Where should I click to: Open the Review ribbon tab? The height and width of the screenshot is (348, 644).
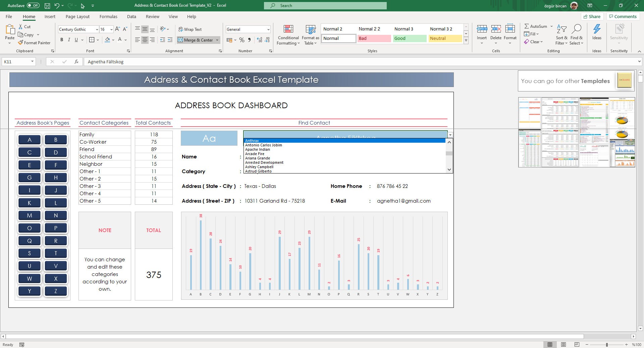pyautogui.click(x=152, y=16)
